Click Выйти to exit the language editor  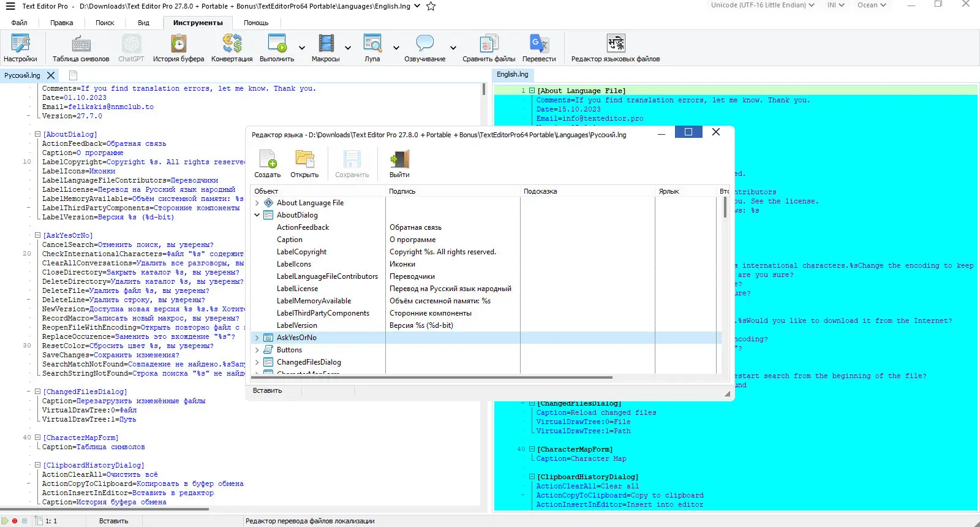[x=399, y=164]
